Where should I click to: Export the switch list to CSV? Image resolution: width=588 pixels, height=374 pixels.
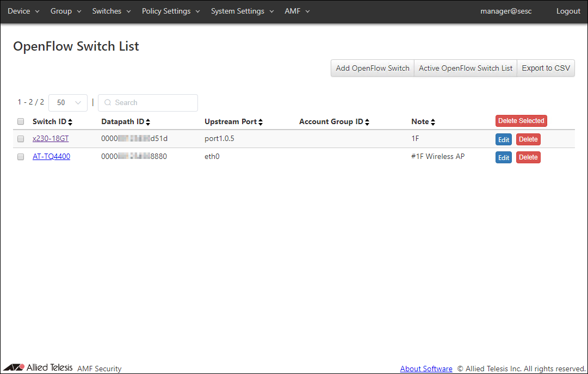(x=546, y=69)
